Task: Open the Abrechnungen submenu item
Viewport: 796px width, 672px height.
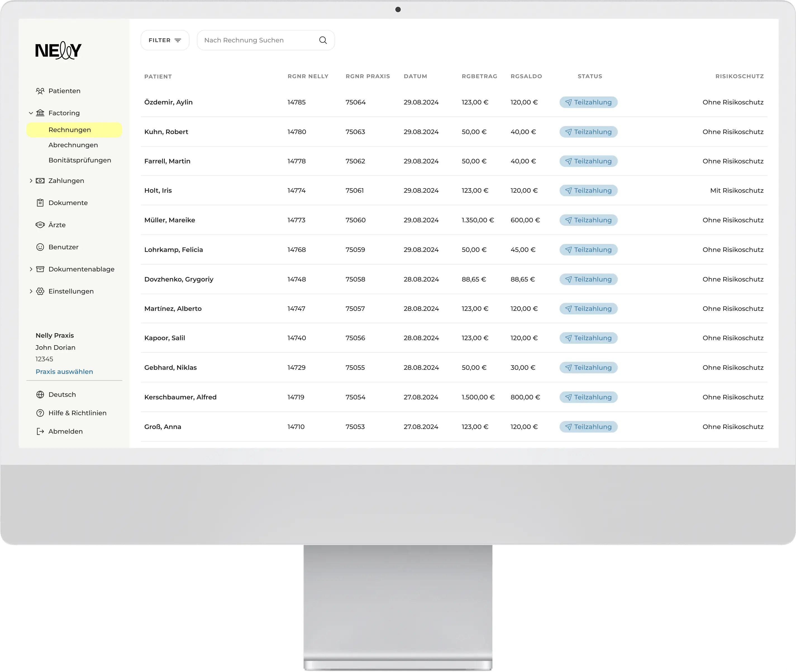Action: [x=73, y=145]
